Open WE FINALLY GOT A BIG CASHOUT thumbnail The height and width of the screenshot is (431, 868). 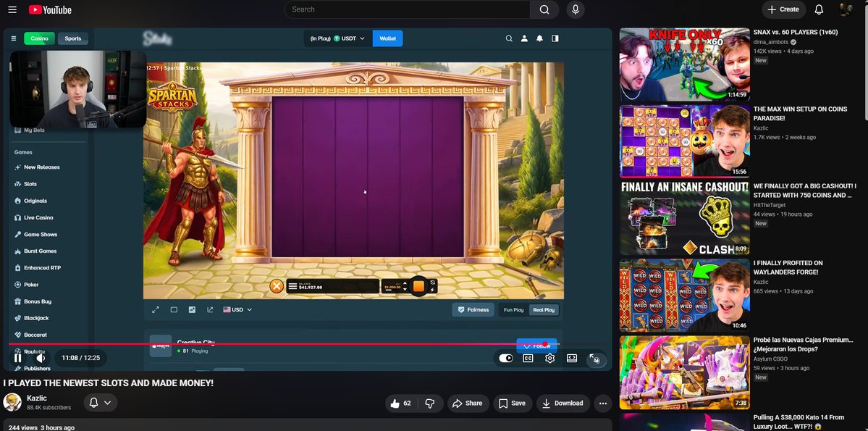684,218
